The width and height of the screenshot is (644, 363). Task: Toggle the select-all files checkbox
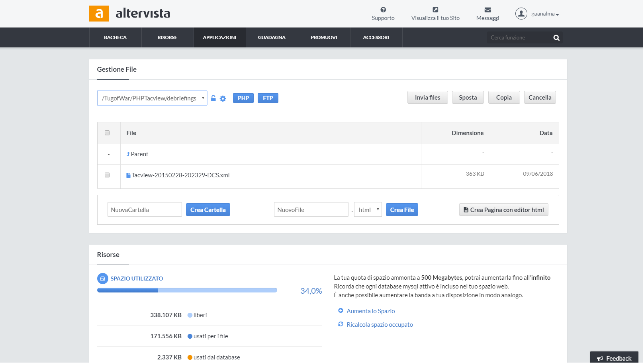pyautogui.click(x=107, y=133)
